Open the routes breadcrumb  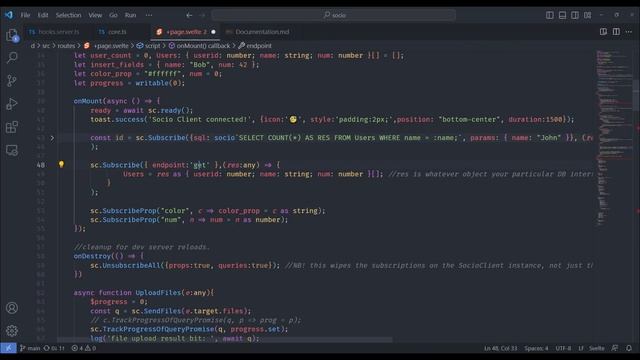click(66, 46)
